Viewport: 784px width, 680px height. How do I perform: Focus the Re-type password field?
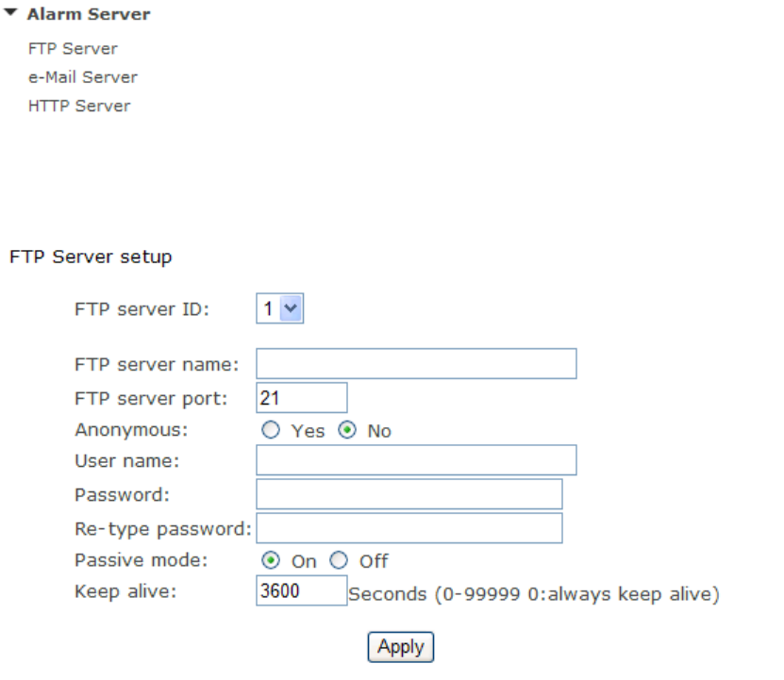[x=409, y=528]
